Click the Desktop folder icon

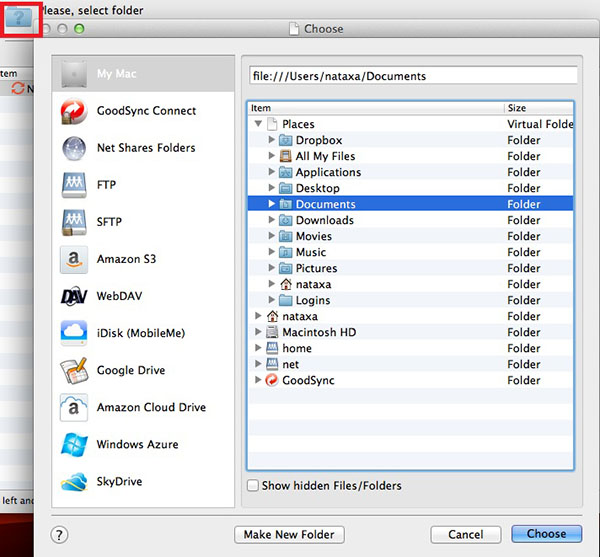tap(285, 189)
